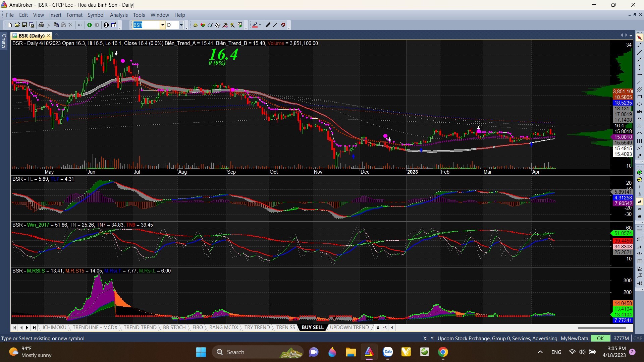Switch to the ICHIMOKU sheet tab
Screen dimensions: 644x362
coord(54,327)
